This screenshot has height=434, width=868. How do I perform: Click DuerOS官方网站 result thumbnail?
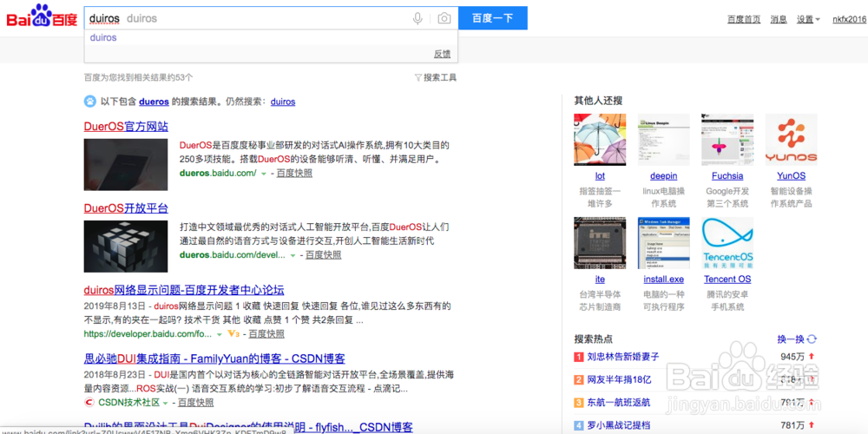[x=126, y=164]
